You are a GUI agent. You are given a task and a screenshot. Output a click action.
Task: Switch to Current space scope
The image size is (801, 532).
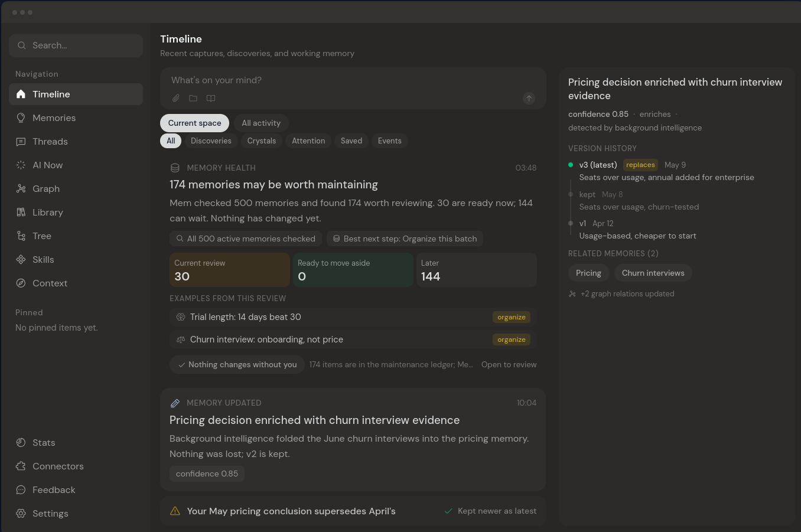click(x=194, y=123)
